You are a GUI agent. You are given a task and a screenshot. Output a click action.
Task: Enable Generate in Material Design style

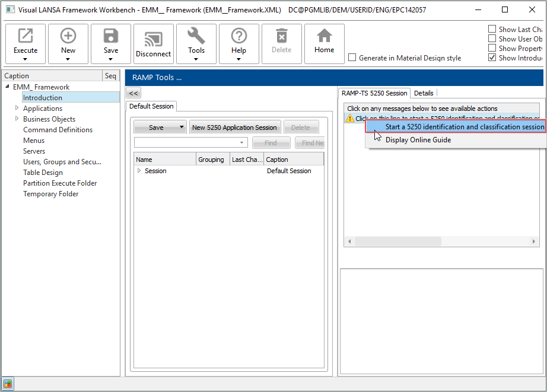pos(352,58)
